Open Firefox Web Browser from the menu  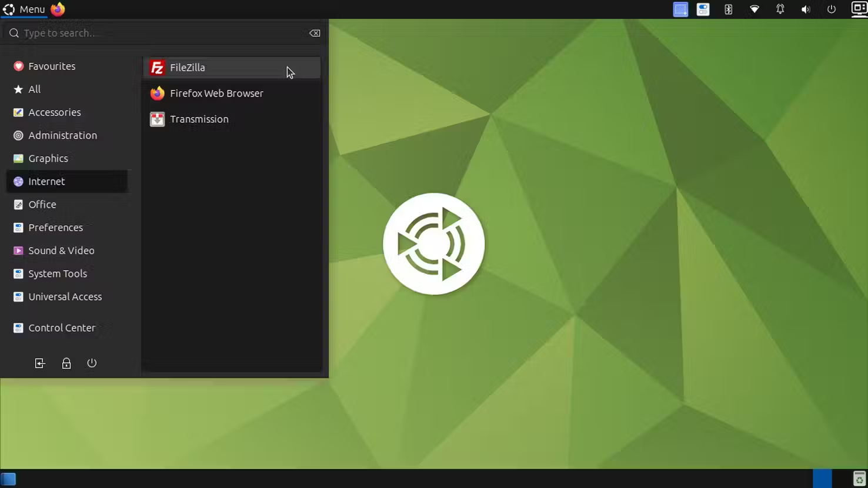pyautogui.click(x=216, y=93)
